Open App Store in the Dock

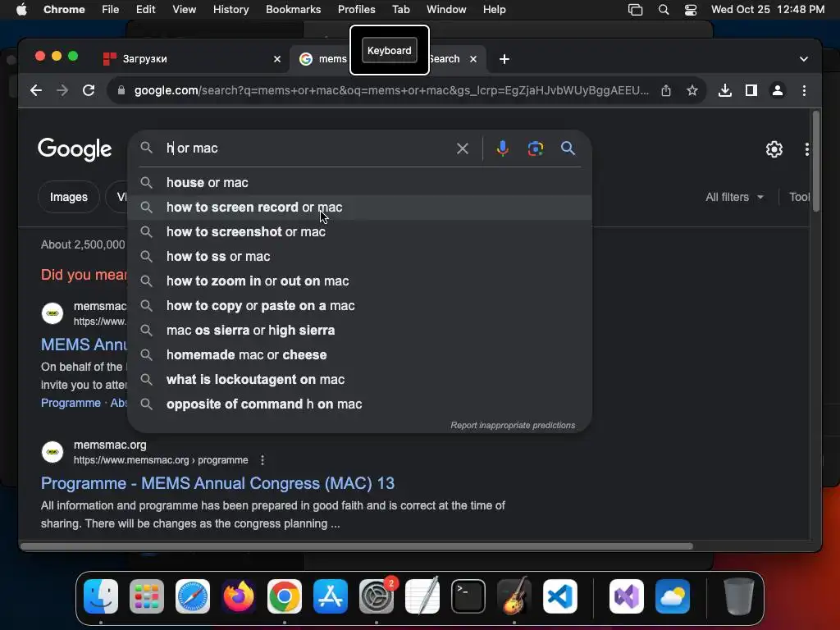[331, 596]
